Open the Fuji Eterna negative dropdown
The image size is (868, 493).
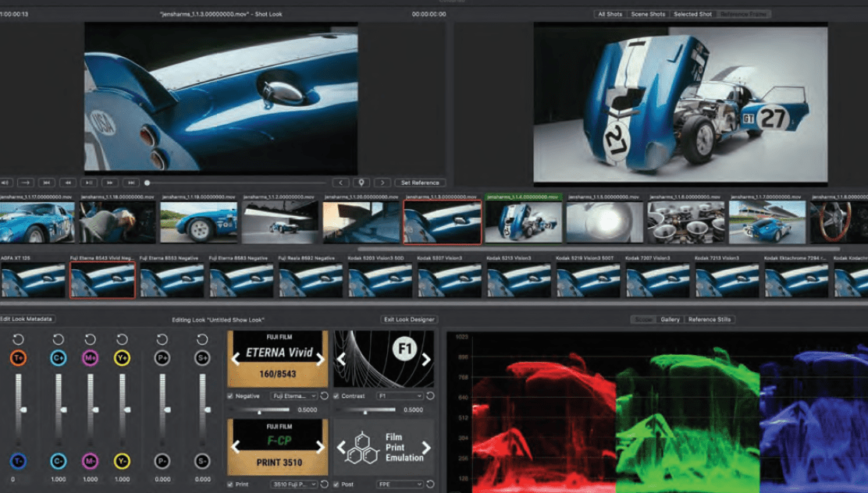point(294,396)
